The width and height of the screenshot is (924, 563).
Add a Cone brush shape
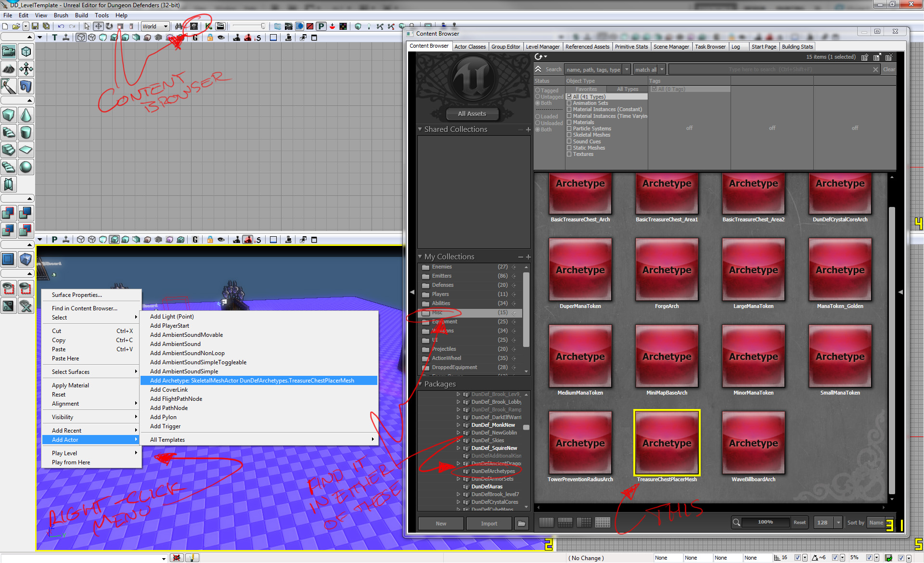tap(26, 115)
